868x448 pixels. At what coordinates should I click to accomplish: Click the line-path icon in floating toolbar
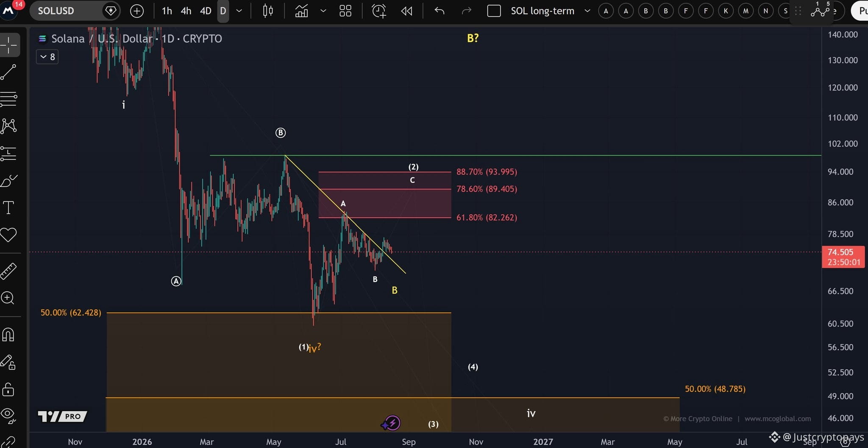[820, 11]
